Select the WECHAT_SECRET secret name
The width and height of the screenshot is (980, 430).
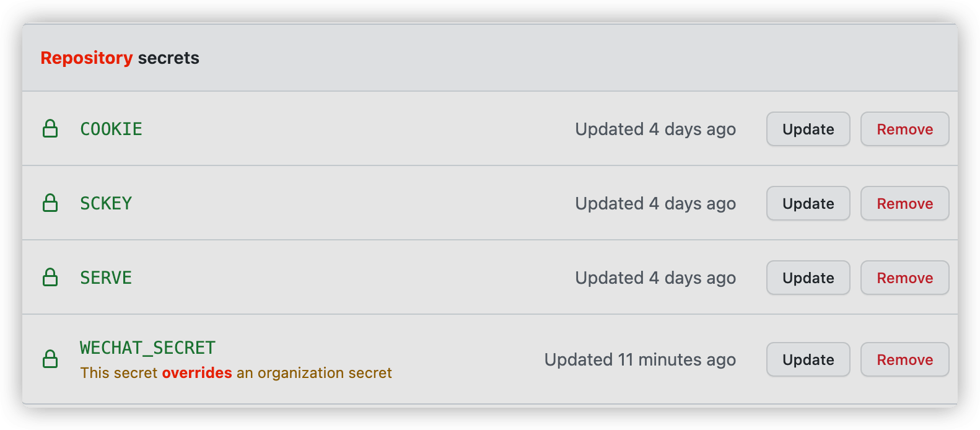tap(147, 348)
